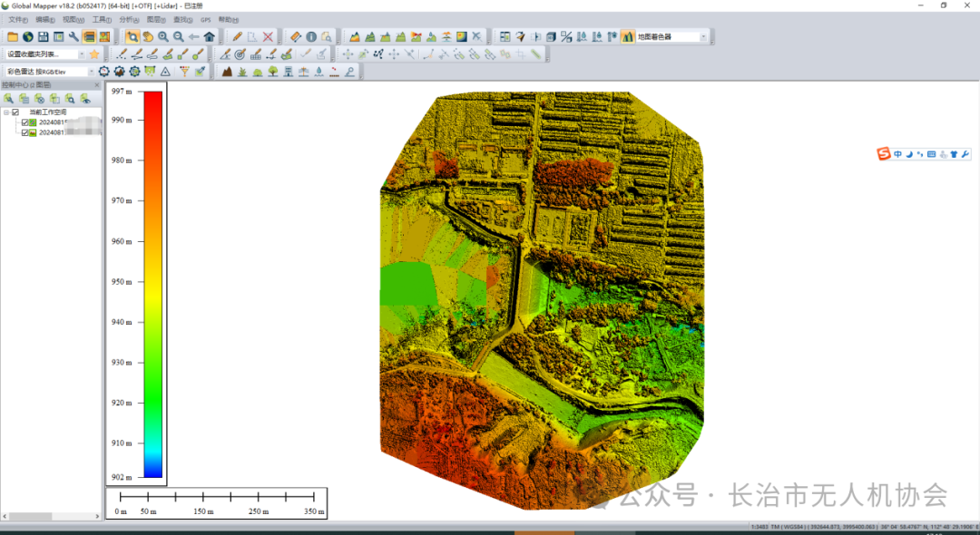Classify as ground using the brown mountain icon
980x535 pixels.
[227, 72]
